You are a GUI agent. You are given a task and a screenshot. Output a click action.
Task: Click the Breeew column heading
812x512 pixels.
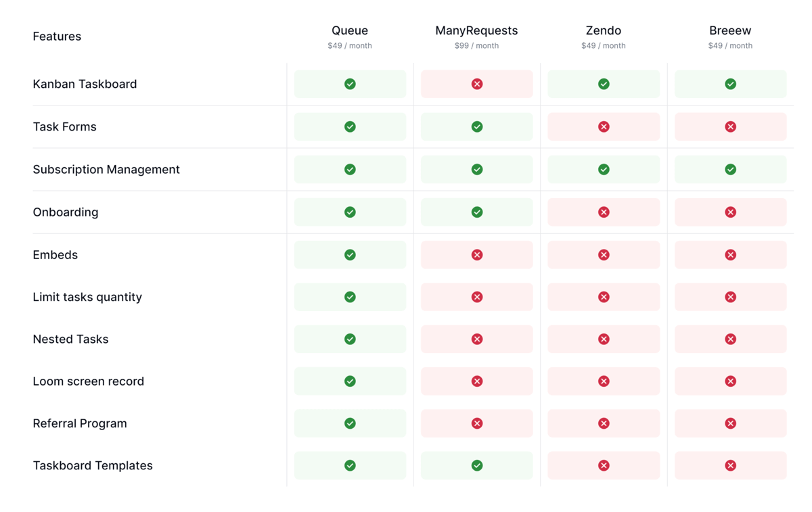click(730, 30)
